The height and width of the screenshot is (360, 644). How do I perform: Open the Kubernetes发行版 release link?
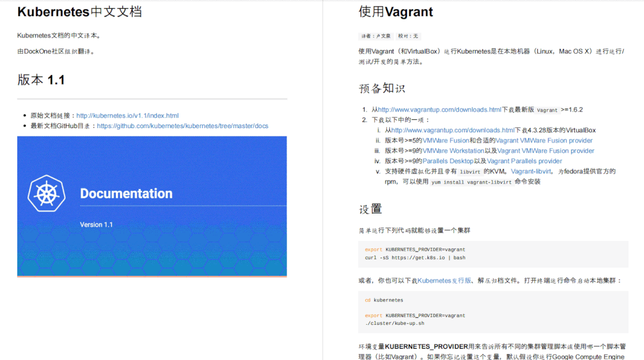(x=443, y=280)
